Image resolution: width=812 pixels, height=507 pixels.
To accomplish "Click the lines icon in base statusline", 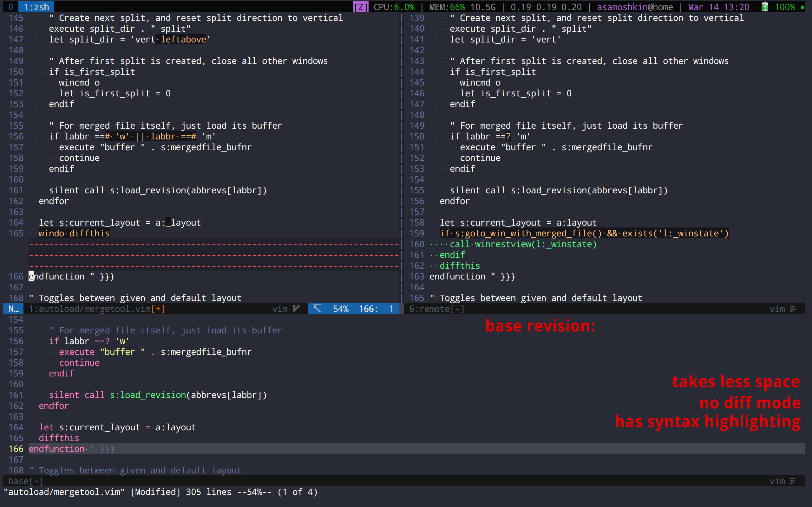I will pos(793,481).
